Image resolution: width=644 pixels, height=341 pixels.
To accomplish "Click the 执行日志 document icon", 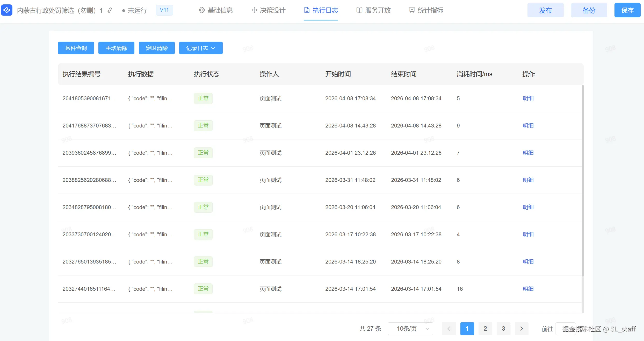I will pyautogui.click(x=307, y=10).
